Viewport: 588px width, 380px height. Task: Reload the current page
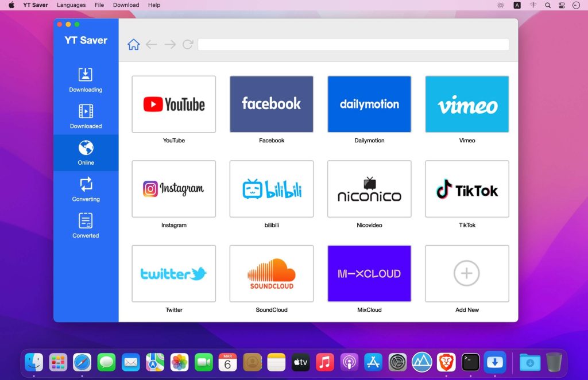coord(188,44)
